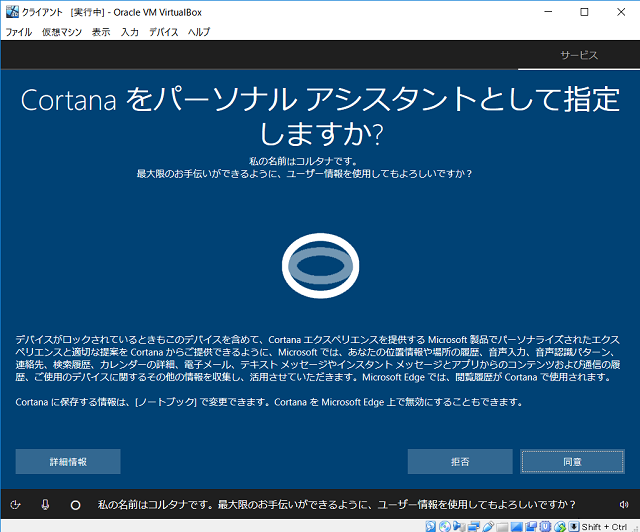Click the Shift + Ctrl host key label
640x532 pixels.
click(604, 527)
